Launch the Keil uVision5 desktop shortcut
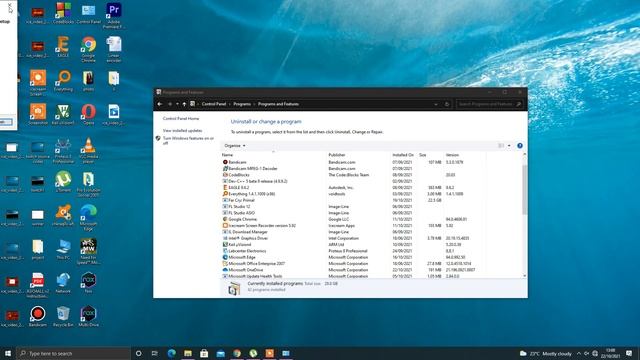Screen dimensions: 640x360 coord(63,114)
